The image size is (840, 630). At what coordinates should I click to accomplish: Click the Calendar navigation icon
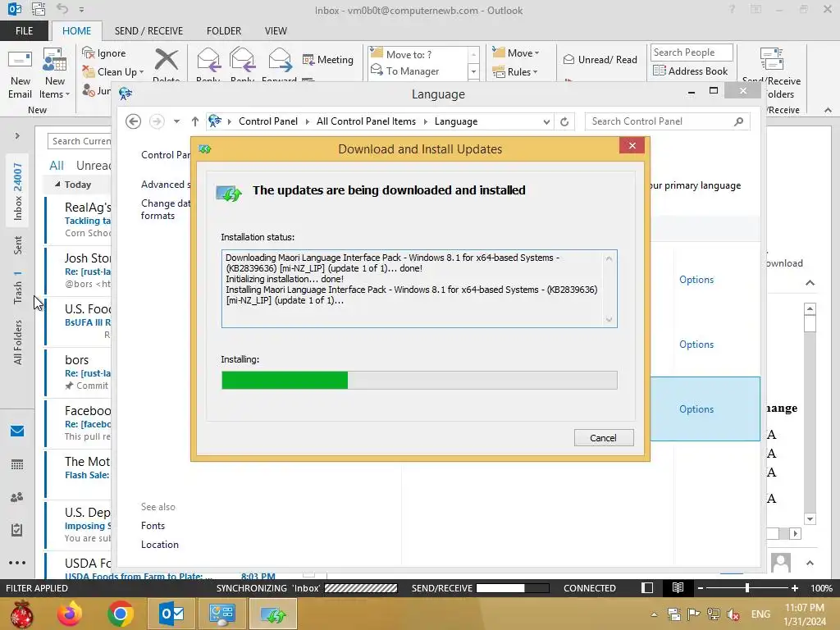click(x=17, y=464)
